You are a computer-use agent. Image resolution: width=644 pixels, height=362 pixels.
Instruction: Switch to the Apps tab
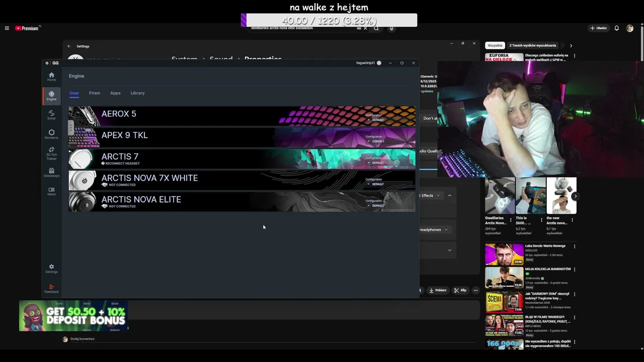(x=115, y=93)
